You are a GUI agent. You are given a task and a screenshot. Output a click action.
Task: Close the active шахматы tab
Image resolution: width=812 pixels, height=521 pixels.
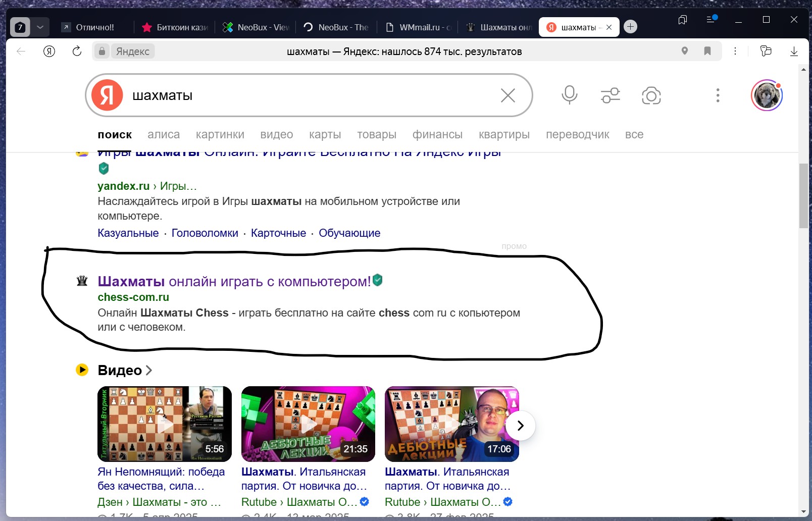(x=609, y=27)
